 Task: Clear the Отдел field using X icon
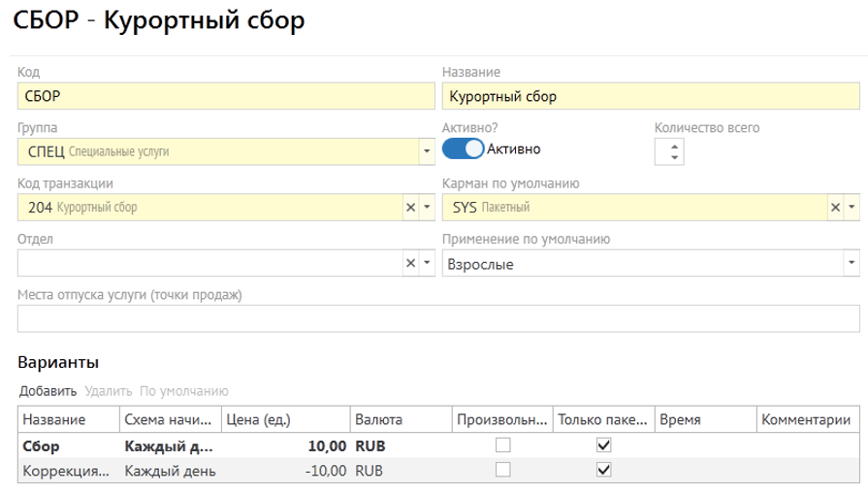[410, 263]
